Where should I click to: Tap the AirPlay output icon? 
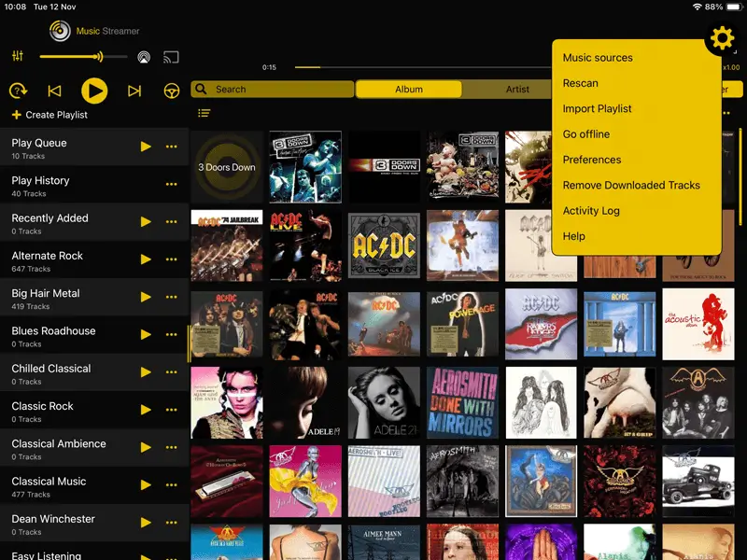(144, 57)
